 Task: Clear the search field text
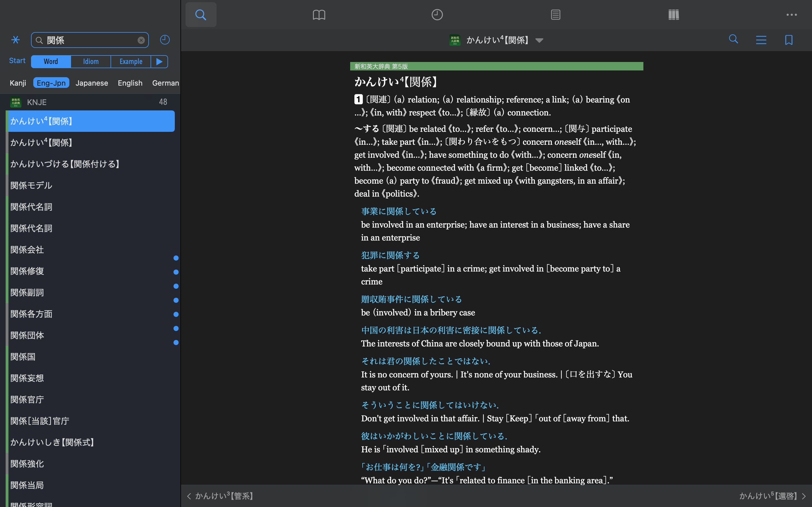coord(141,40)
